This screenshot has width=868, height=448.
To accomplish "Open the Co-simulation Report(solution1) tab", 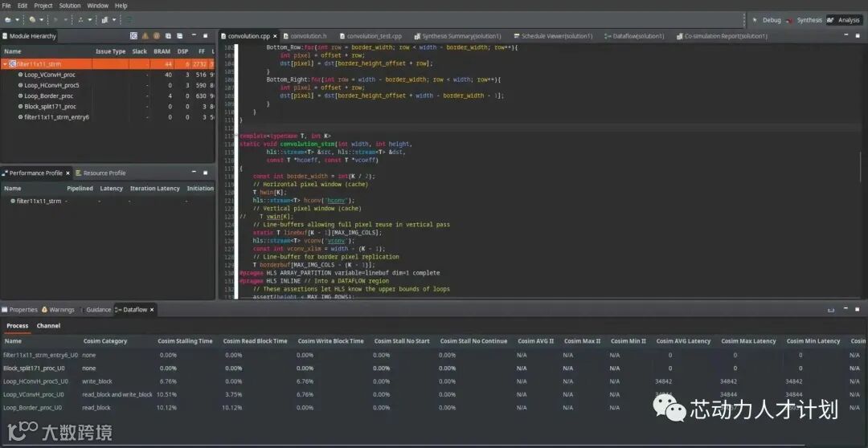I will pyautogui.click(x=722, y=36).
